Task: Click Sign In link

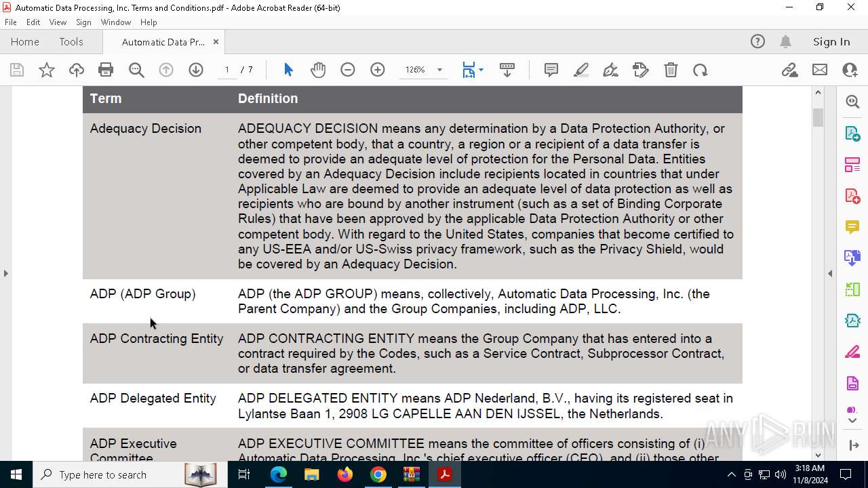Action: [x=831, y=42]
